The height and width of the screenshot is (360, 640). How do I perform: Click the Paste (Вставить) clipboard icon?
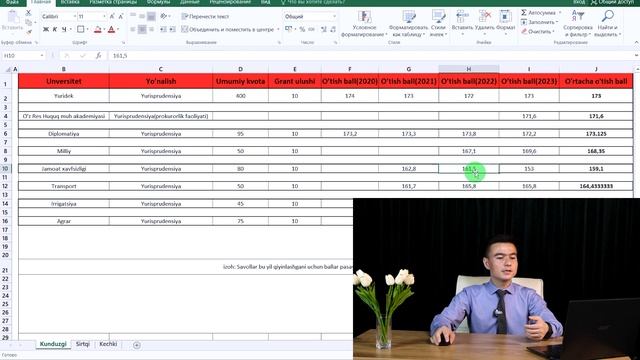13,17
